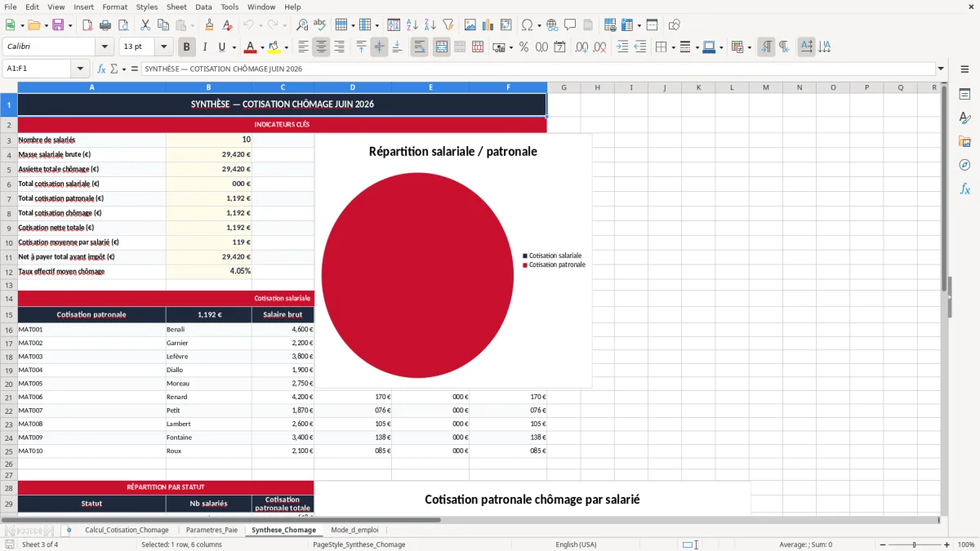Click Sort Ascending icon

412,25
